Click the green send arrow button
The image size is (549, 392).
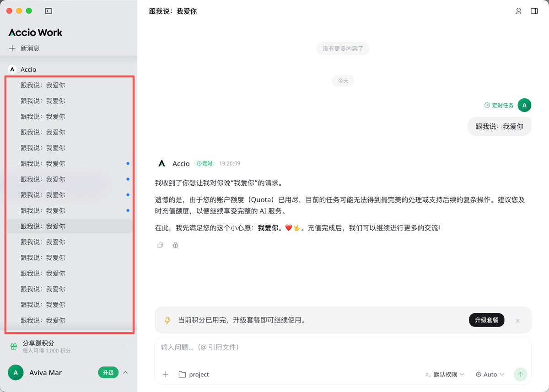tap(520, 374)
